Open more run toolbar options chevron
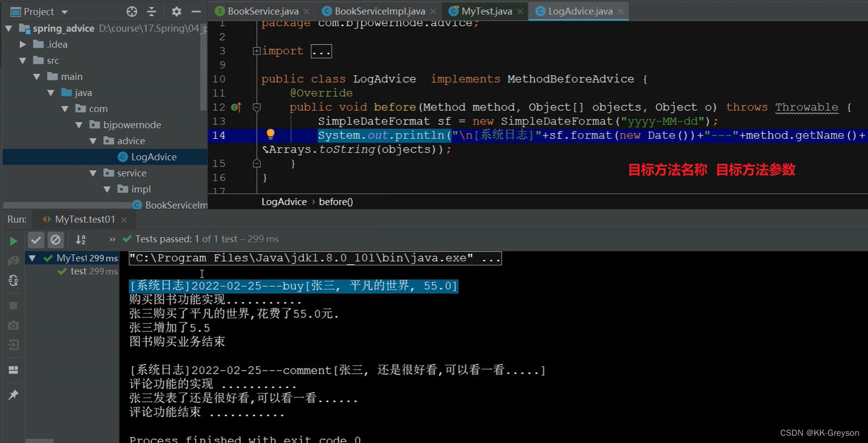 [x=113, y=239]
